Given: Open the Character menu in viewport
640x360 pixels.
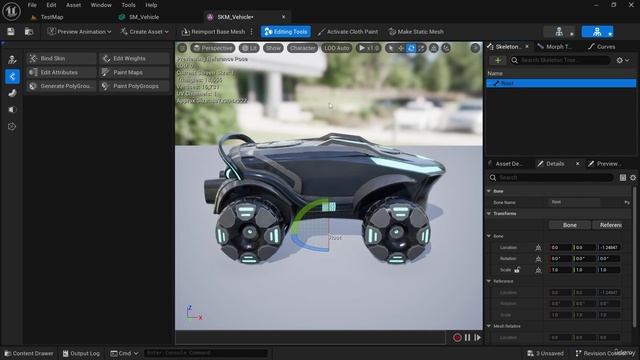Looking at the screenshot, I should pyautogui.click(x=302, y=48).
